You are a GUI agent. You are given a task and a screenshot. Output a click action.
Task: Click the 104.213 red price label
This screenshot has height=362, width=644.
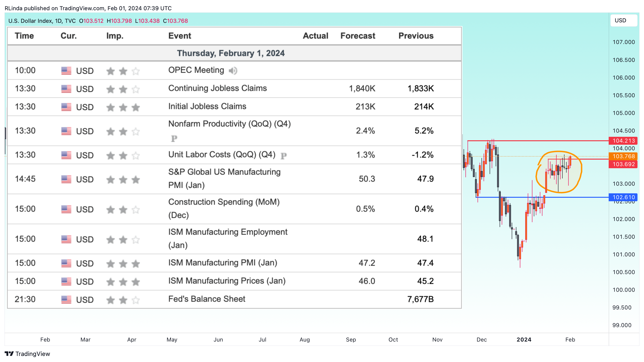624,141
